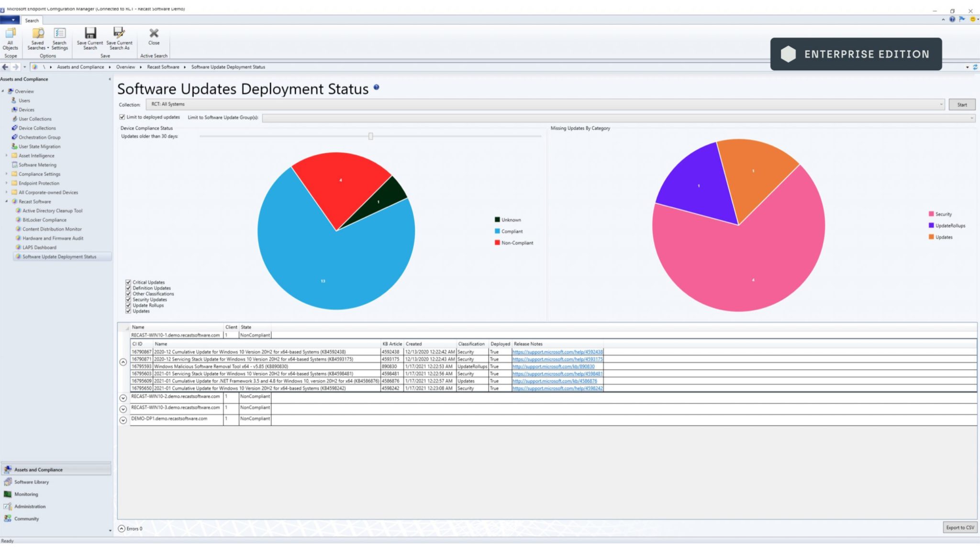Uncheck Definition Updates checkbox
Viewport: 980px width, 551px height.
[128, 288]
